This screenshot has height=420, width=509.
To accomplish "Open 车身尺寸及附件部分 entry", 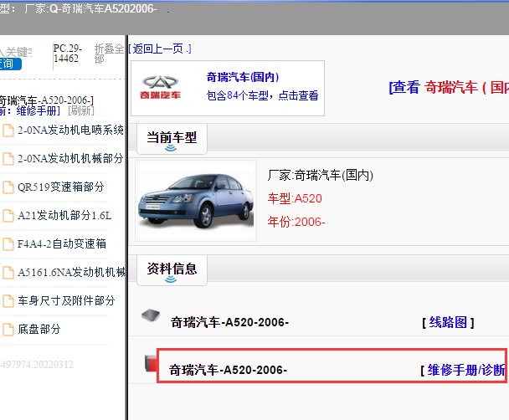I will (x=66, y=300).
